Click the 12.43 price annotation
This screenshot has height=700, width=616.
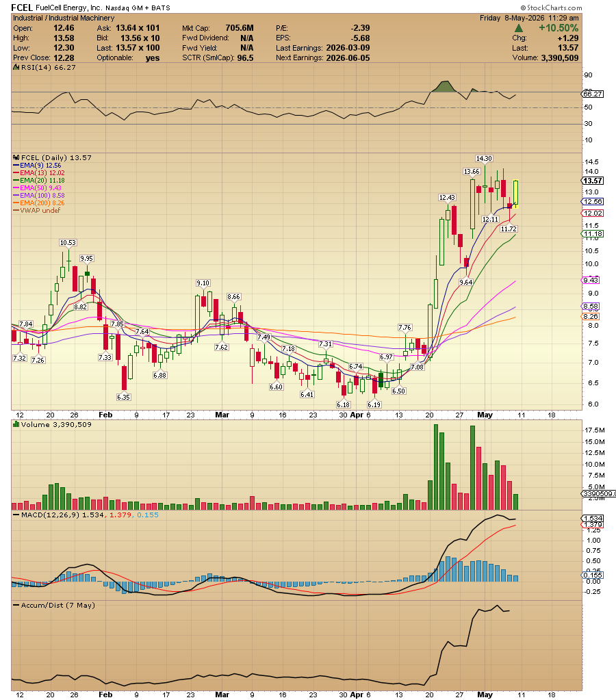click(447, 197)
